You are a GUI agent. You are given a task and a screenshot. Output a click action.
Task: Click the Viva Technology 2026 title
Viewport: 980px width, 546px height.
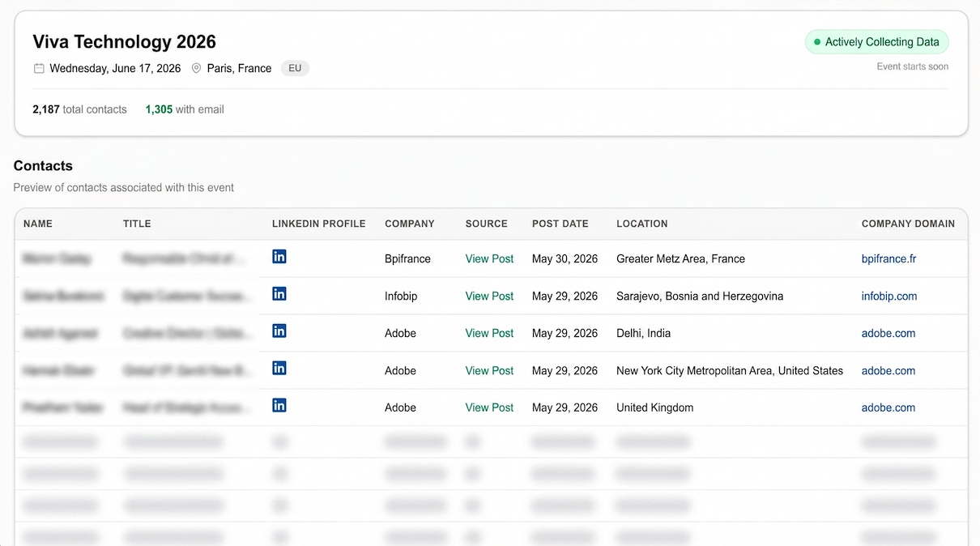124,42
